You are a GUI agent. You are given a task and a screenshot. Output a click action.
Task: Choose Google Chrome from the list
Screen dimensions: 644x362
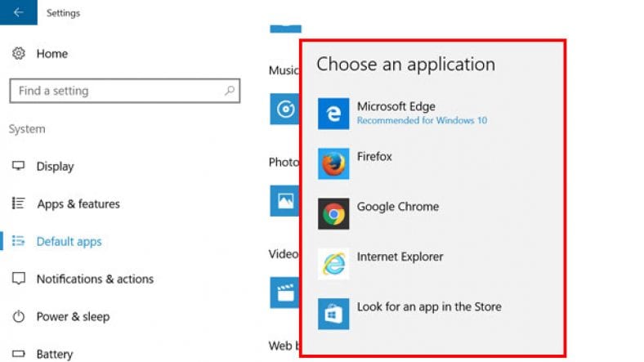click(x=433, y=214)
